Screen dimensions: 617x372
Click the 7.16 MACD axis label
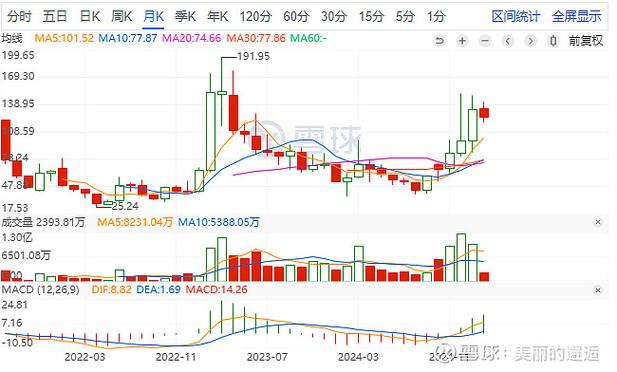coord(12,324)
